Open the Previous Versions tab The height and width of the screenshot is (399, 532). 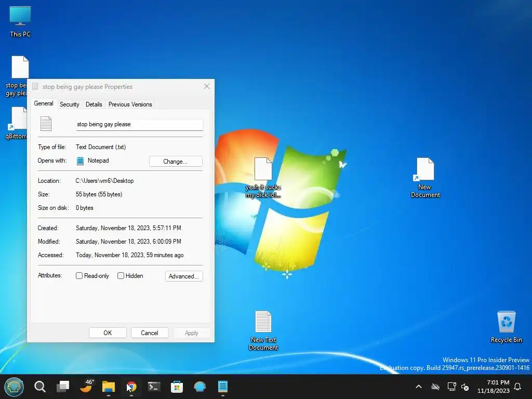pyautogui.click(x=130, y=104)
